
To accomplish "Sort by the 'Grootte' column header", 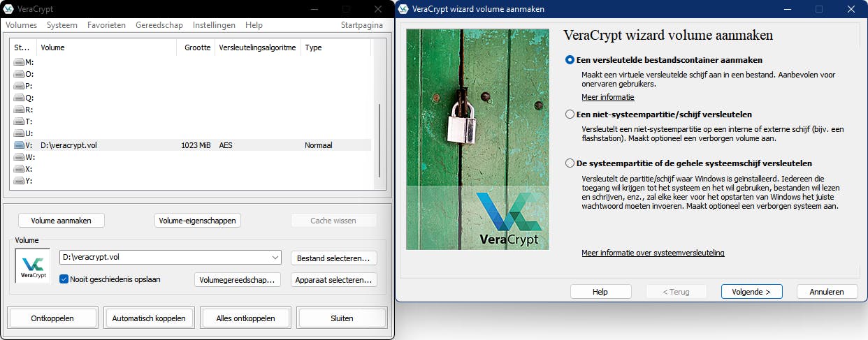I will (x=196, y=47).
